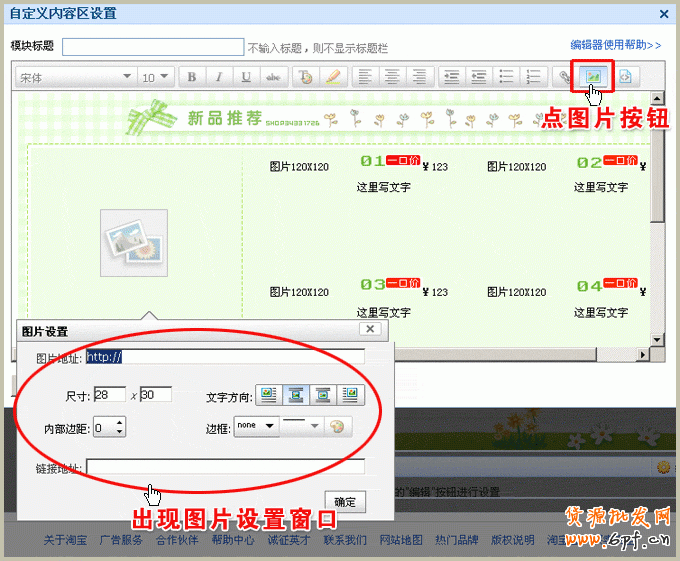Viewport: 680px width, 561px height.
Task: Insert a hyperlink using link icon
Action: [564, 77]
